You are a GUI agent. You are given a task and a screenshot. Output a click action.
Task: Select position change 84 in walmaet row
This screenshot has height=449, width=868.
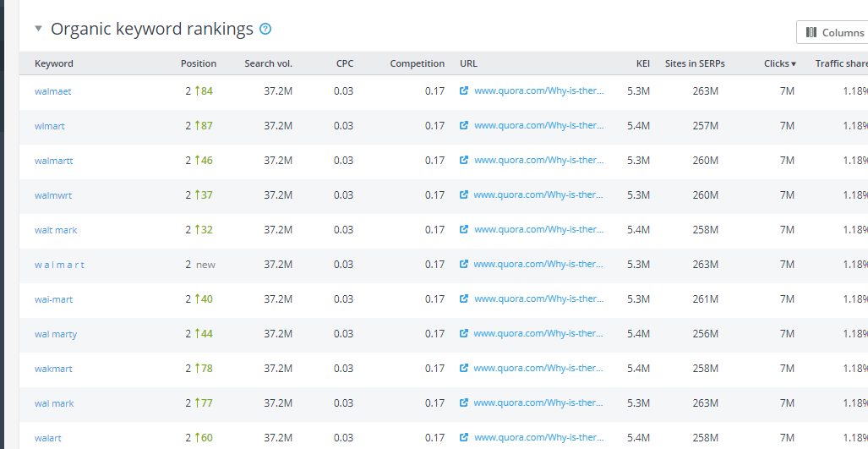(204, 90)
